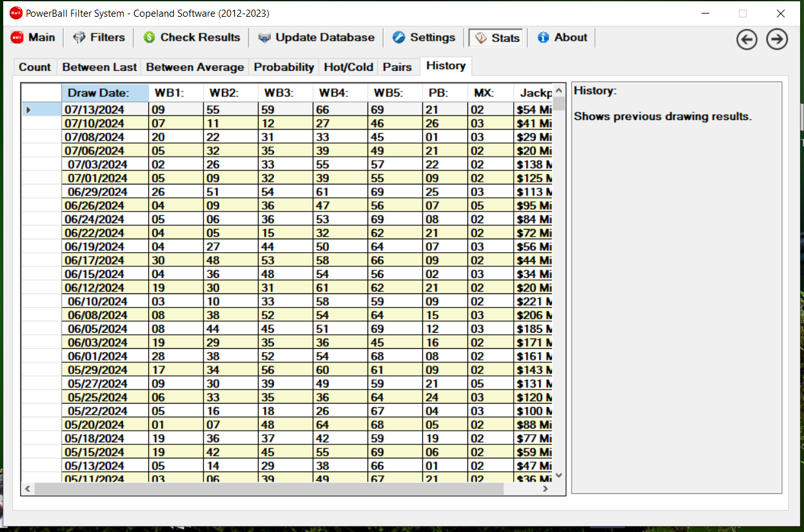Click the WB3 column header
804x532 pixels.
tap(286, 93)
